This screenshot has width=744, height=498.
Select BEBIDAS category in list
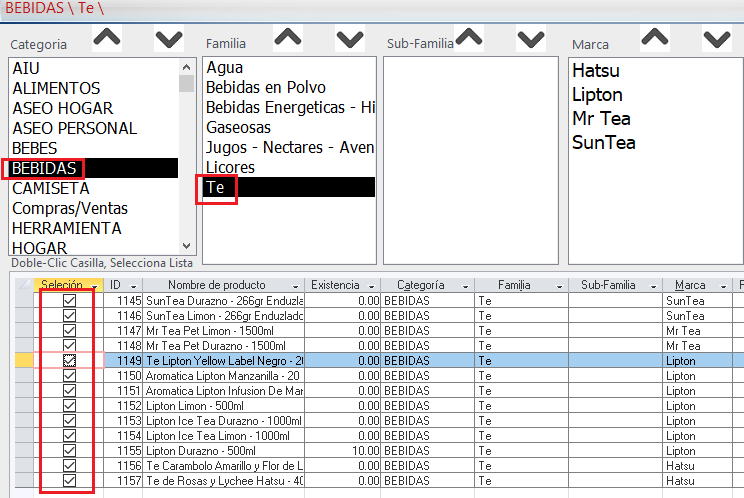[x=94, y=168]
